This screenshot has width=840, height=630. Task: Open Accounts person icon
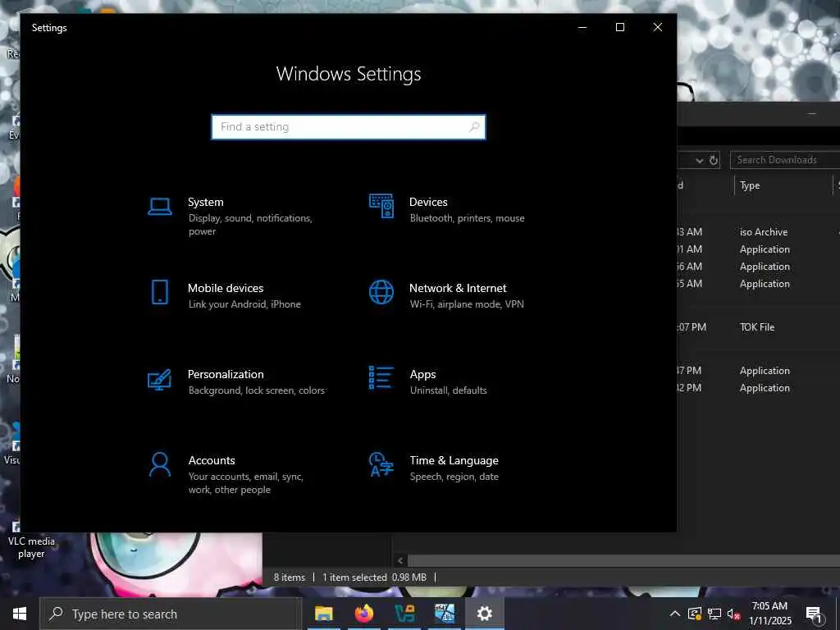tap(160, 464)
